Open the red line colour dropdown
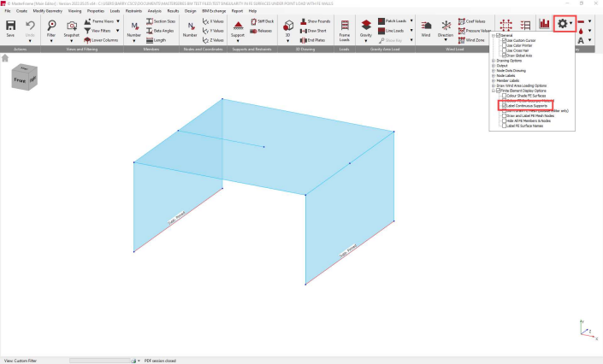The image size is (603, 364). point(590,21)
